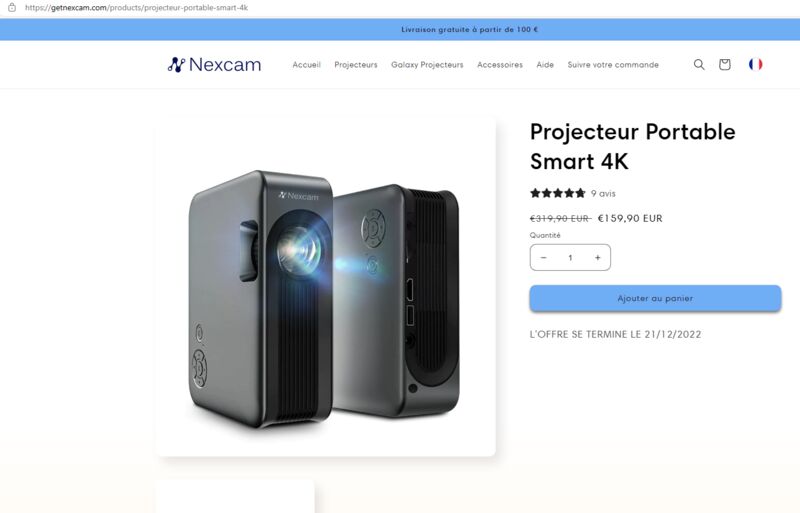Image resolution: width=800 pixels, height=513 pixels.
Task: Click the French flag language selector
Action: tap(756, 64)
